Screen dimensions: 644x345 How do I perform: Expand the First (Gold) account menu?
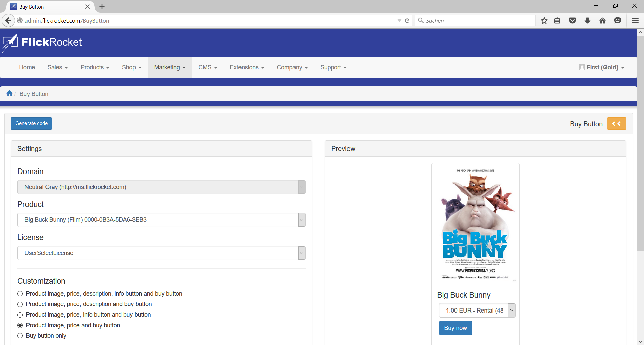[x=602, y=67]
